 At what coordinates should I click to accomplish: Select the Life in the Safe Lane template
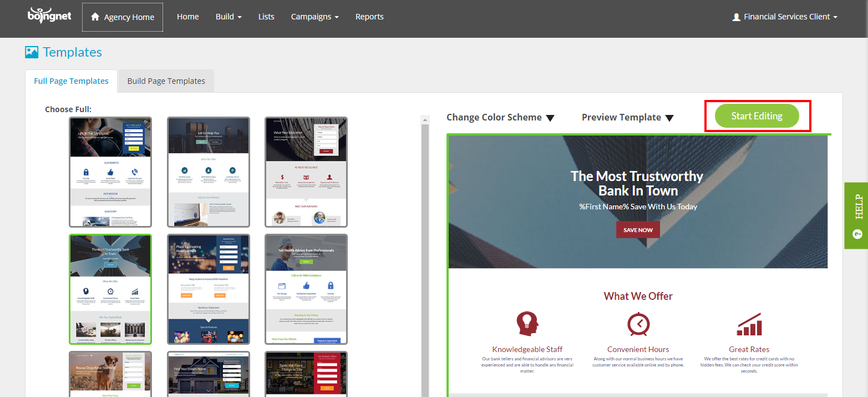[x=110, y=172]
